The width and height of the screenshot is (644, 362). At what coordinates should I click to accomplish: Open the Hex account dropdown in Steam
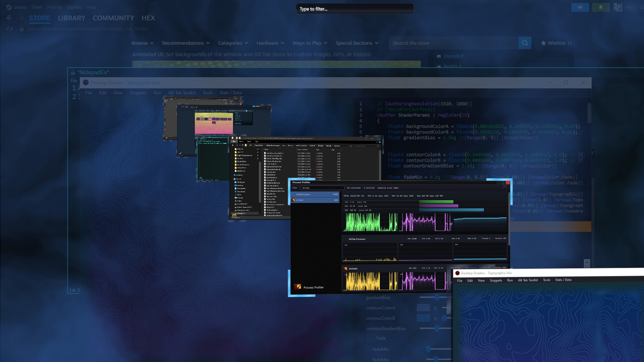pyautogui.click(x=631, y=7)
